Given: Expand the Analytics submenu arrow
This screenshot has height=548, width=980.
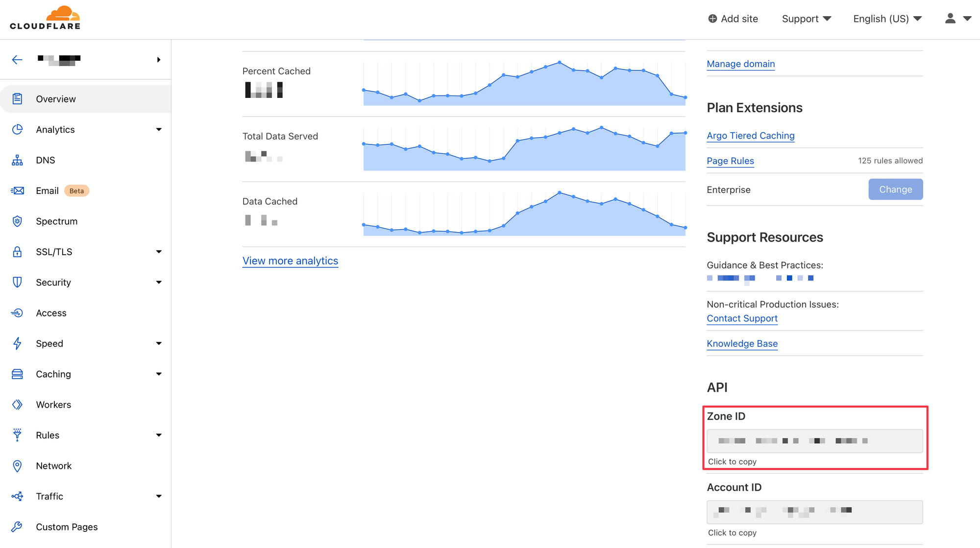Looking at the screenshot, I should pyautogui.click(x=159, y=129).
